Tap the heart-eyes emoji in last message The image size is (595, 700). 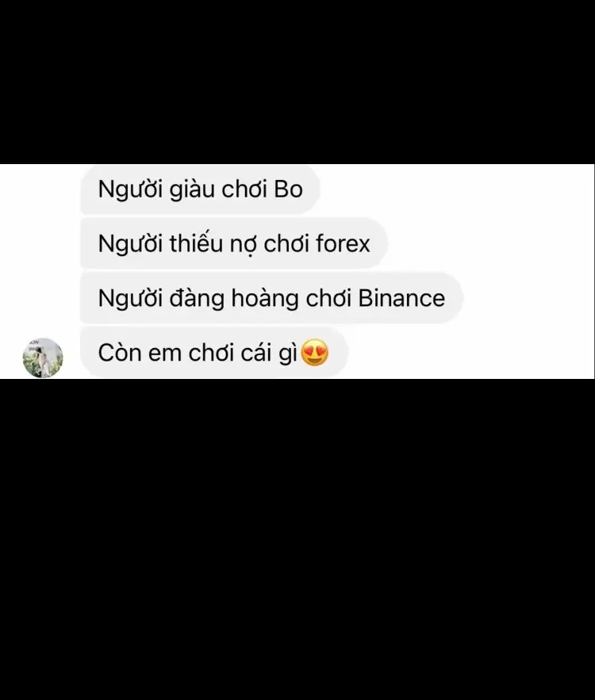click(x=315, y=353)
